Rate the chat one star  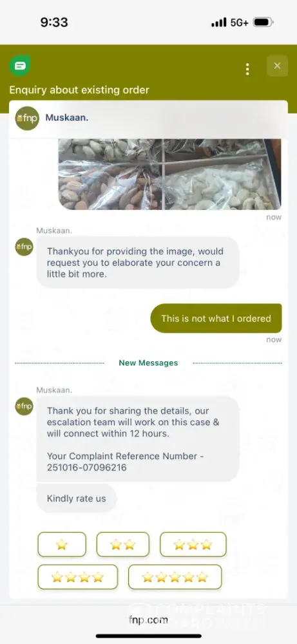tap(62, 545)
